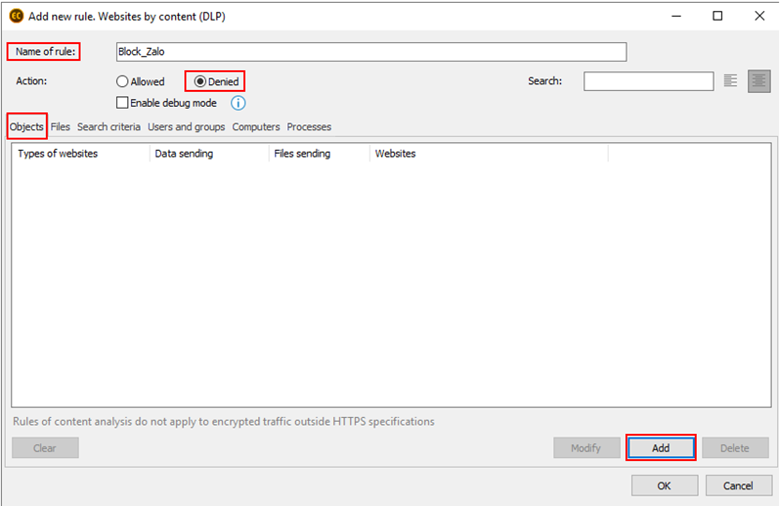Screen dimensions: 780x506
Task: Click the Search input box
Action: coord(648,81)
